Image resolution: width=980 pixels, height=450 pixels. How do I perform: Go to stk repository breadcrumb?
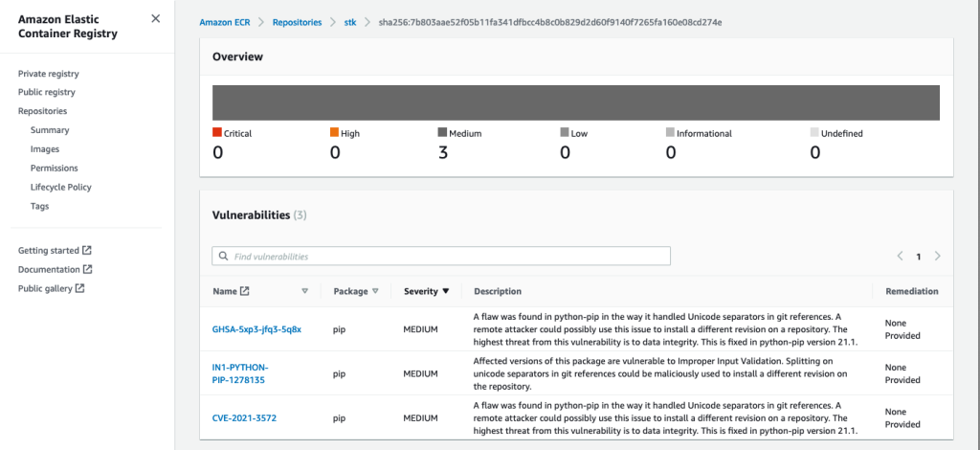pos(350,22)
